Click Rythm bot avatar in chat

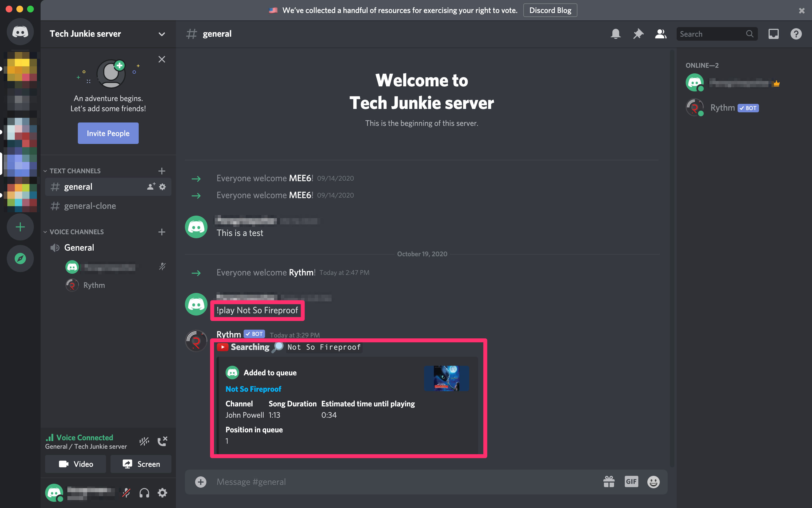[196, 341]
